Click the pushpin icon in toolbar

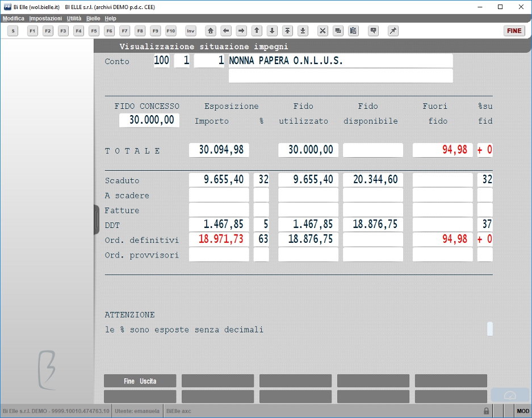click(393, 31)
